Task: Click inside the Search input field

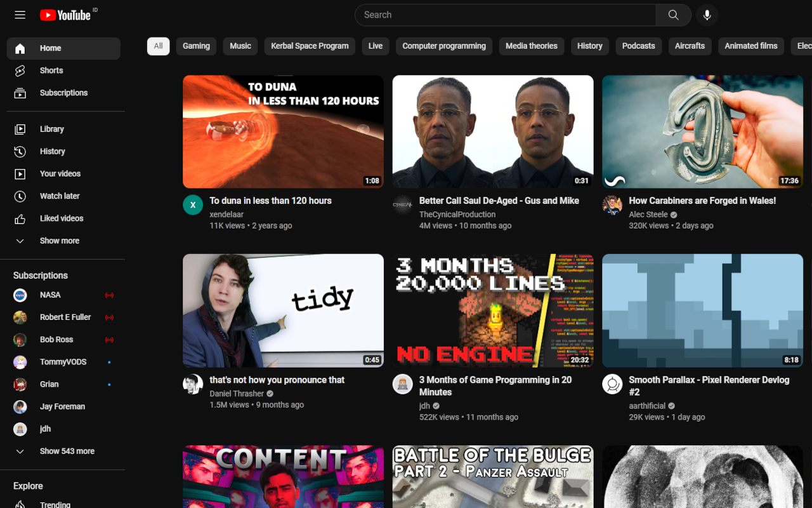Action: point(506,15)
